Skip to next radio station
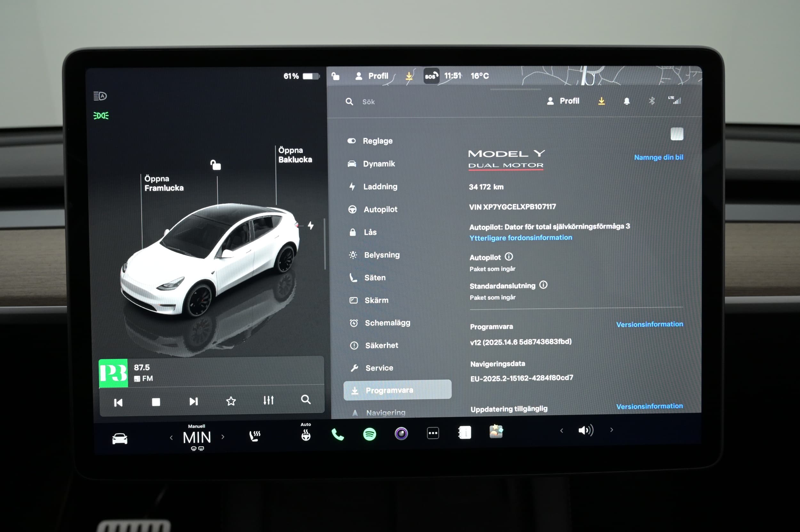 click(194, 401)
